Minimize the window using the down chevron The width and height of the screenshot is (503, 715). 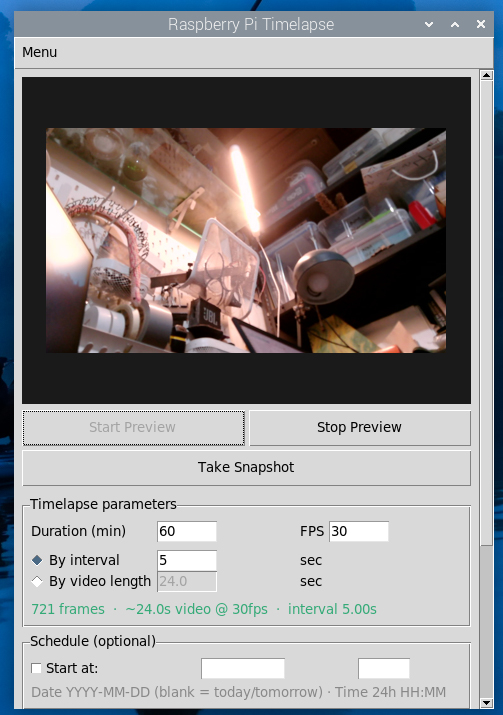click(x=429, y=24)
